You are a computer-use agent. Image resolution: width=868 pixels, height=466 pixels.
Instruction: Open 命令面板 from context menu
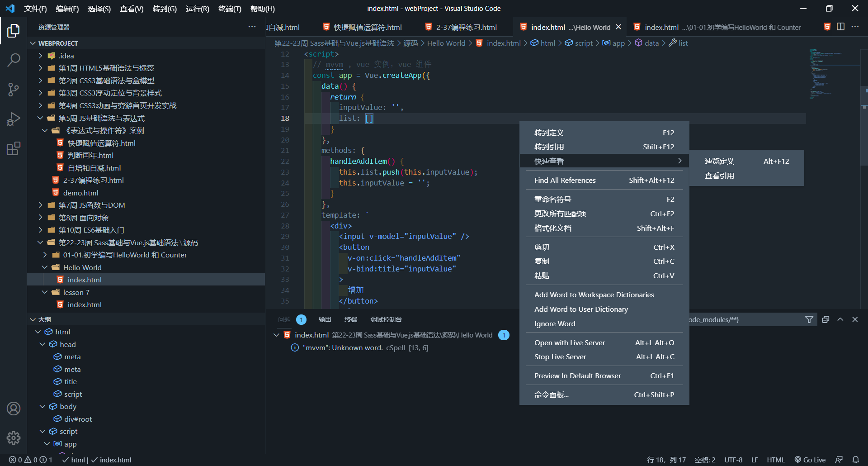(x=604, y=395)
